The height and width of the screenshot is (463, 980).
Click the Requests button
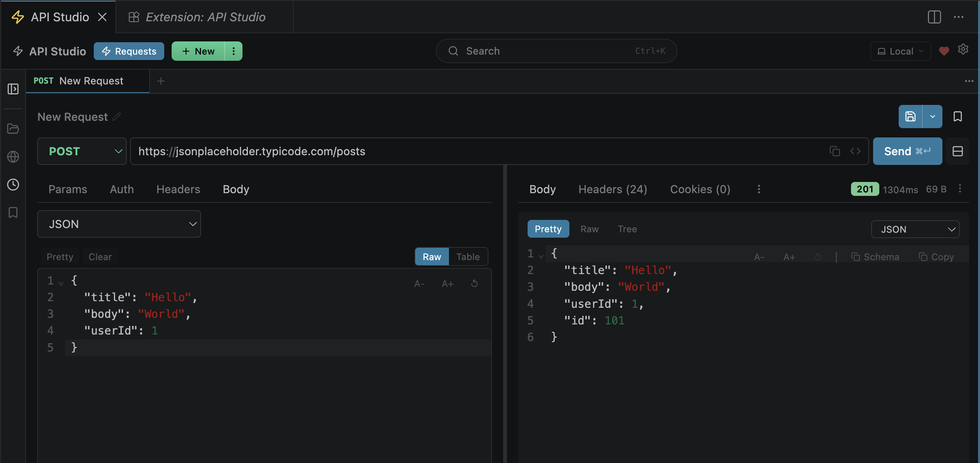(129, 51)
